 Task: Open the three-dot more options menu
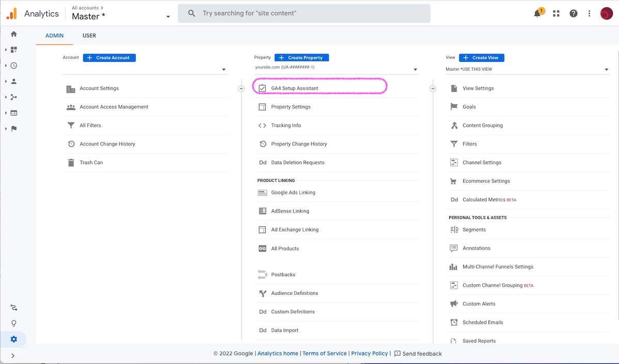589,13
